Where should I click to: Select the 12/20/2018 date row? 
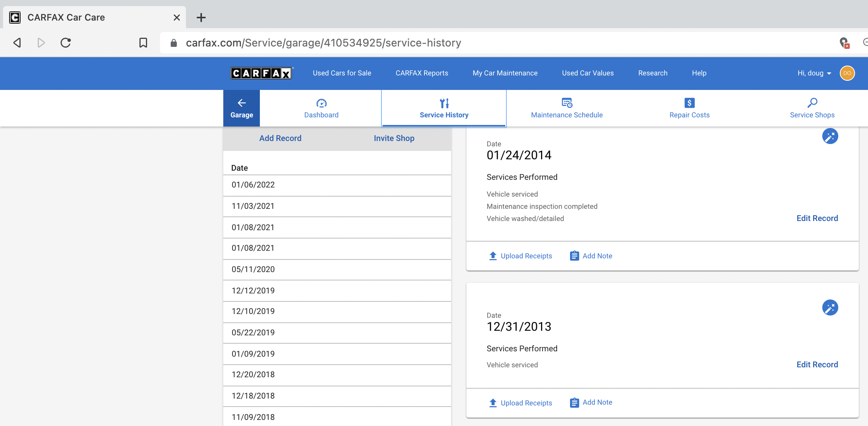(337, 375)
